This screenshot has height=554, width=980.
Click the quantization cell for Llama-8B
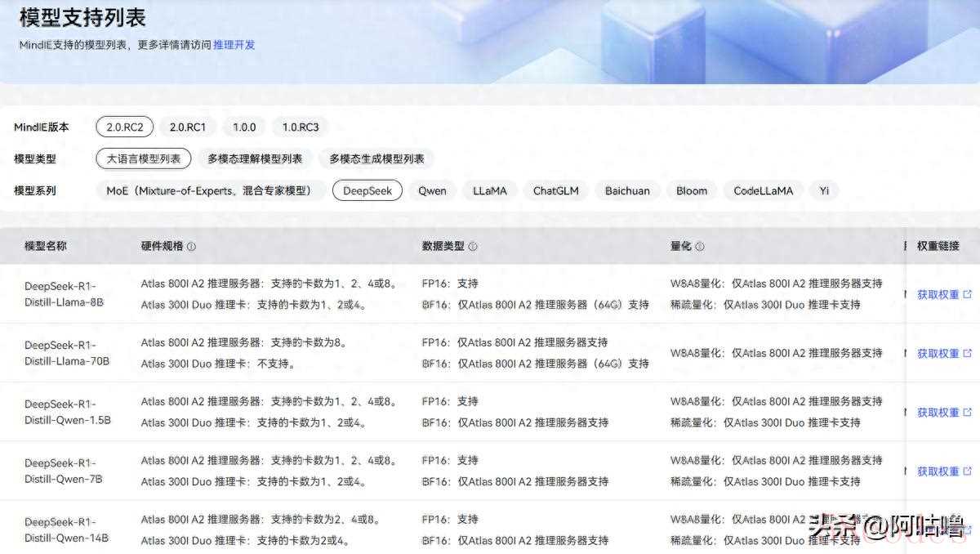pyautogui.click(x=777, y=294)
